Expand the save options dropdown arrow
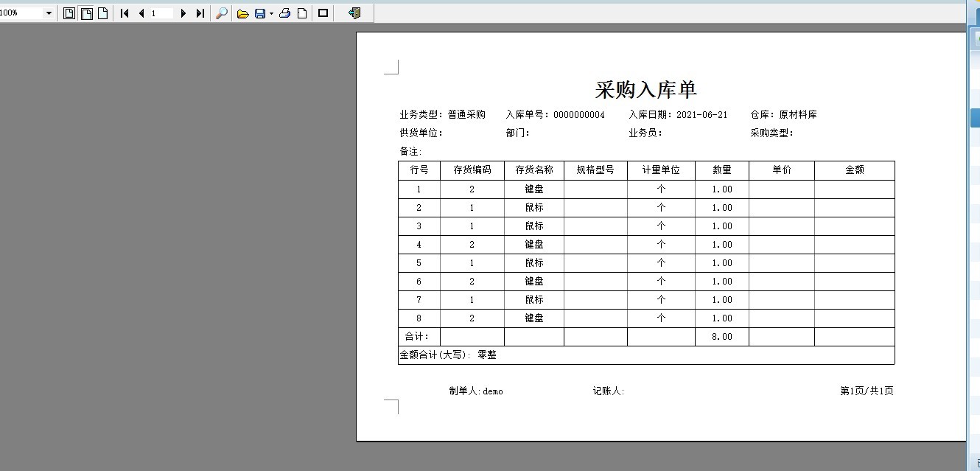980x471 pixels. [x=271, y=13]
